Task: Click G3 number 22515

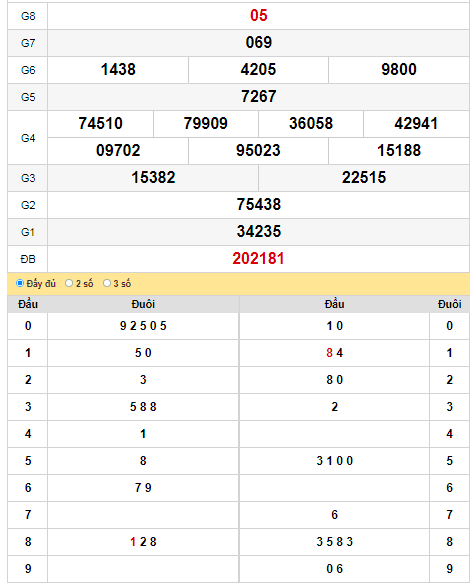Action: tap(364, 177)
